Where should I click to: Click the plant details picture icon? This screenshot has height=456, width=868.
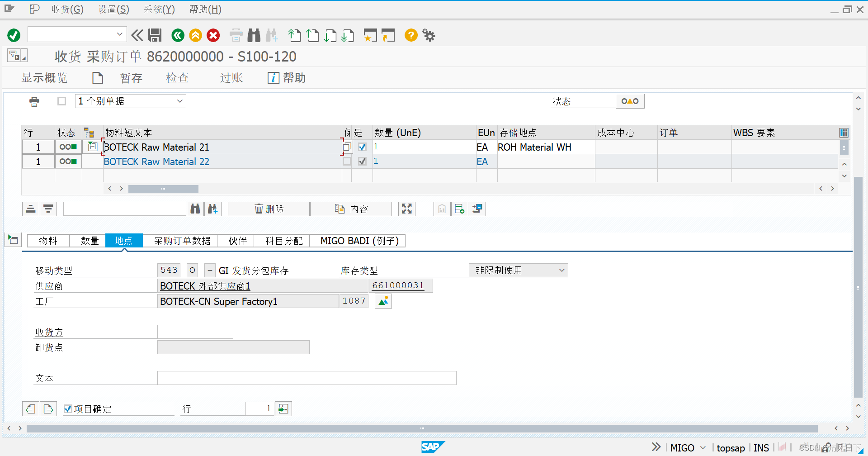click(383, 301)
